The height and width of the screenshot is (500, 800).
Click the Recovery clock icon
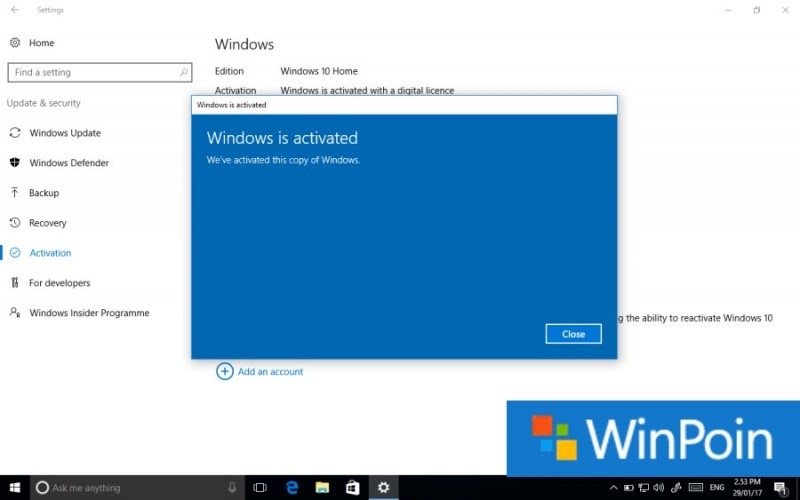[x=15, y=222]
